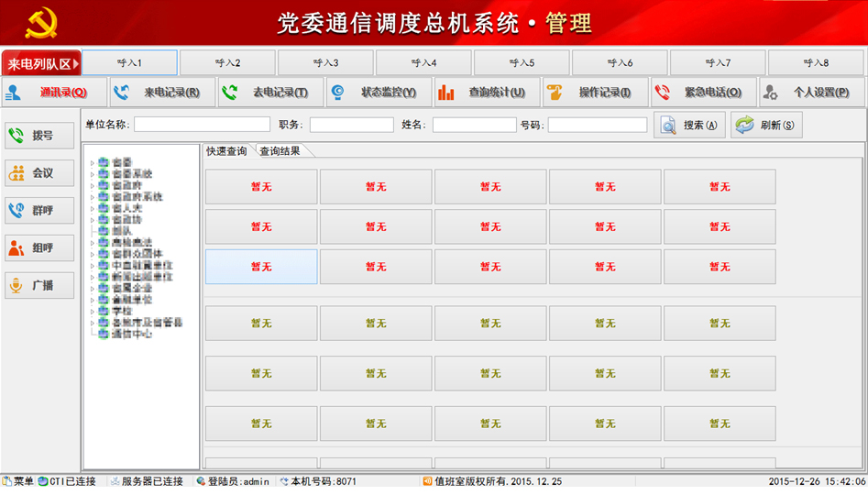Image resolution: width=868 pixels, height=495 pixels.
Task: Open the 通讯录 contacts module
Action: tap(53, 93)
